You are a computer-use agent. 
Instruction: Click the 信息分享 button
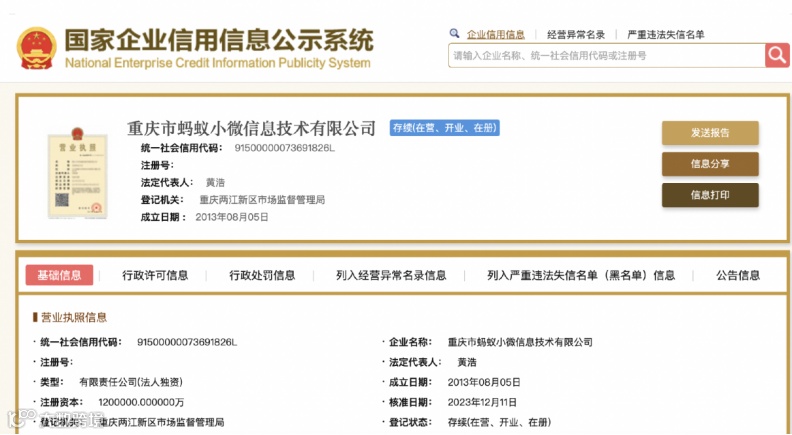coord(710,164)
